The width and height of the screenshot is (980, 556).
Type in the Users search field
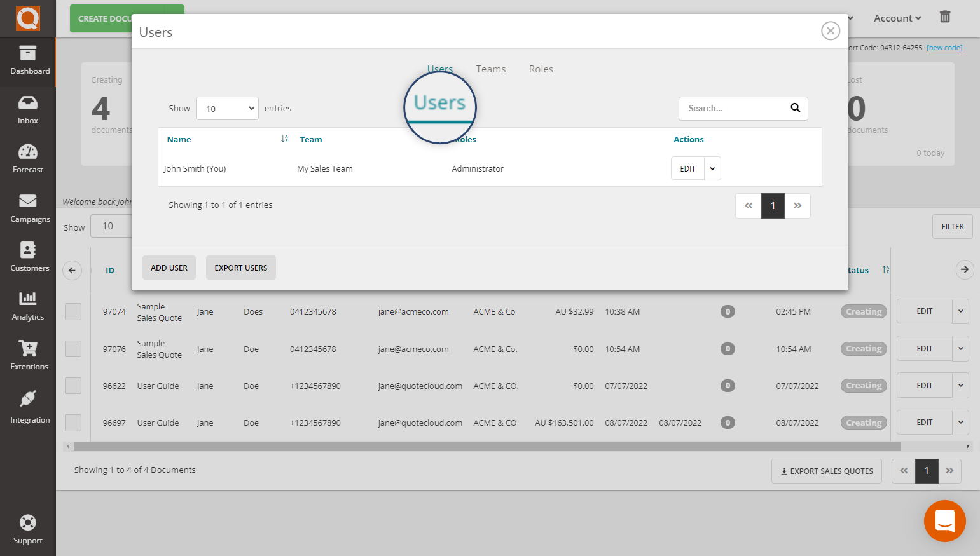click(x=731, y=108)
